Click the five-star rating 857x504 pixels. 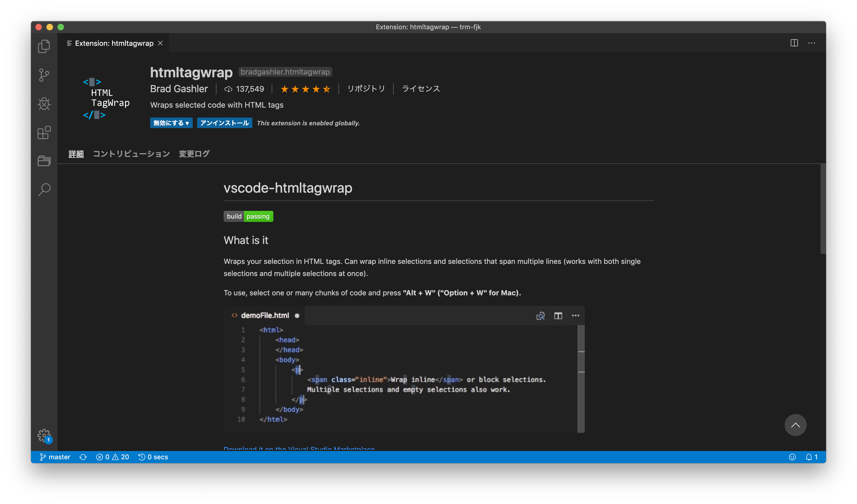tap(305, 89)
